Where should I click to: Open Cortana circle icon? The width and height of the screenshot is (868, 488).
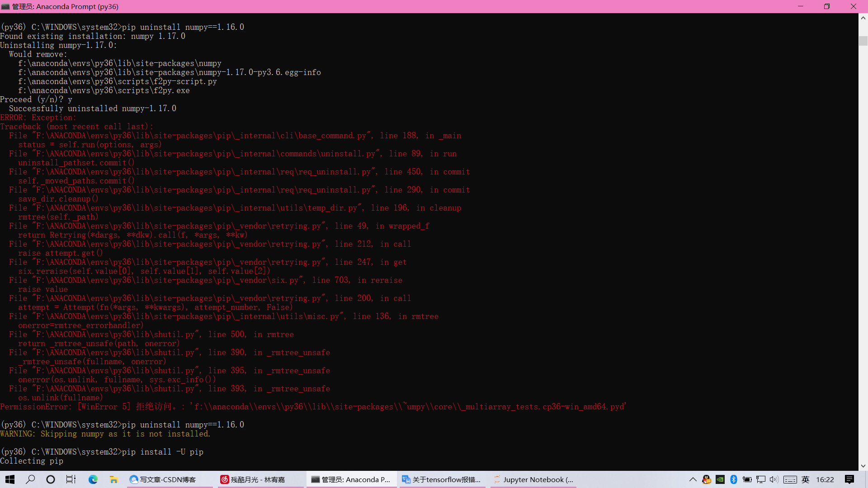pos(51,479)
